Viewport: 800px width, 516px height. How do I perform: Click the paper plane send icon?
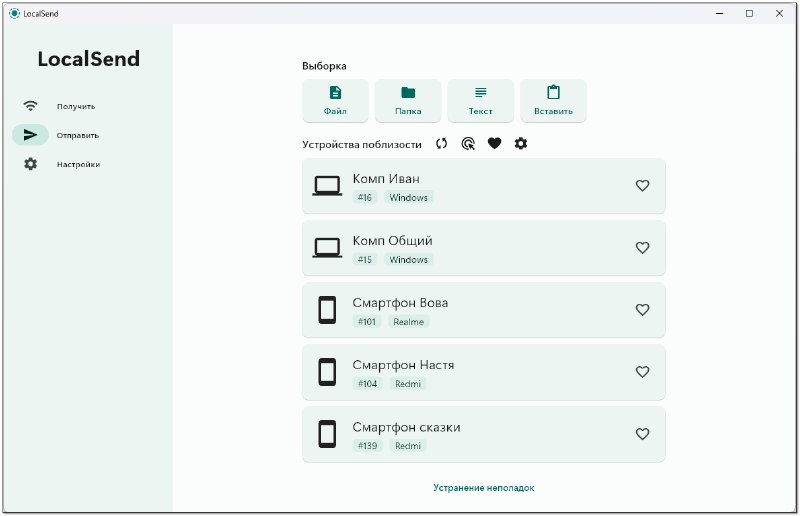[31, 135]
